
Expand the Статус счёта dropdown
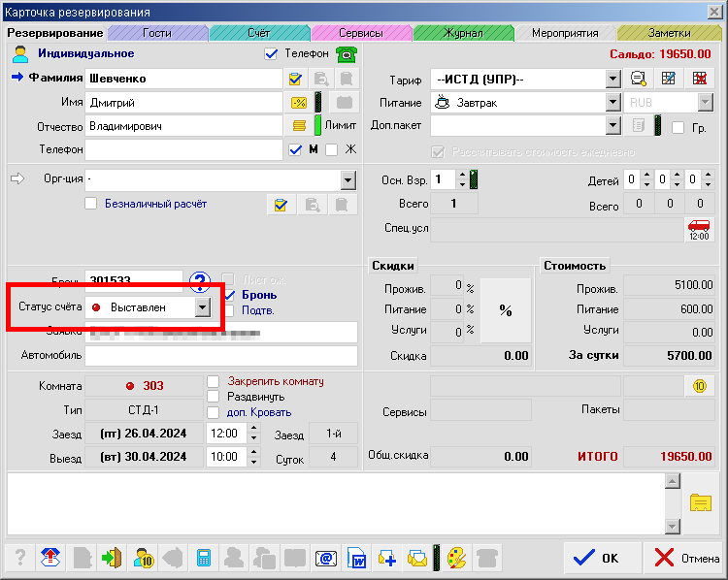pyautogui.click(x=201, y=307)
